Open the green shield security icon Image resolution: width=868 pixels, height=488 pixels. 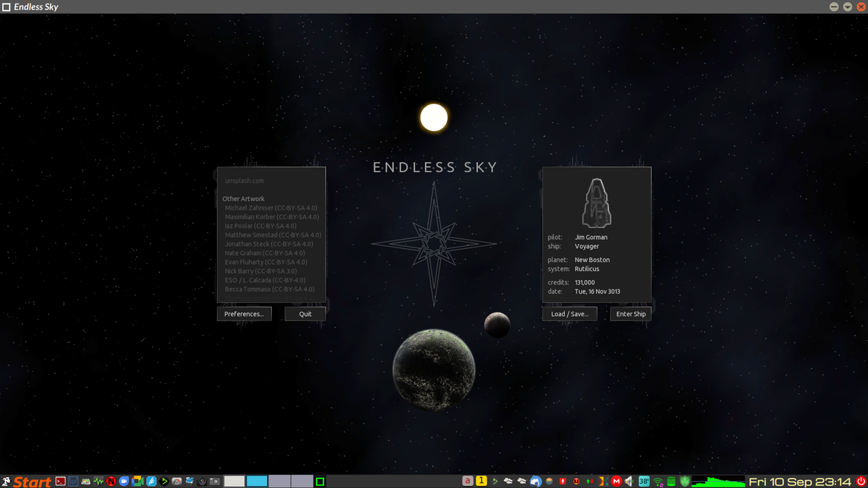coord(684,481)
